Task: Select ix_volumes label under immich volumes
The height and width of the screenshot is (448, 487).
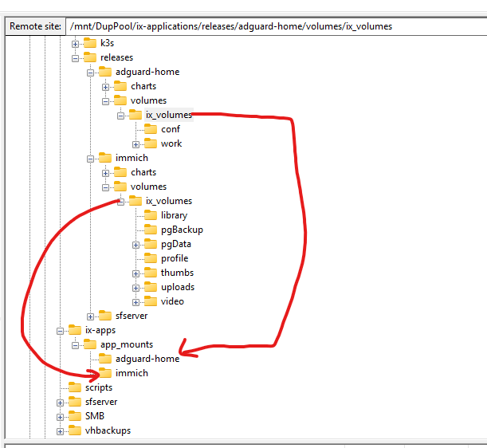Action: click(x=169, y=201)
